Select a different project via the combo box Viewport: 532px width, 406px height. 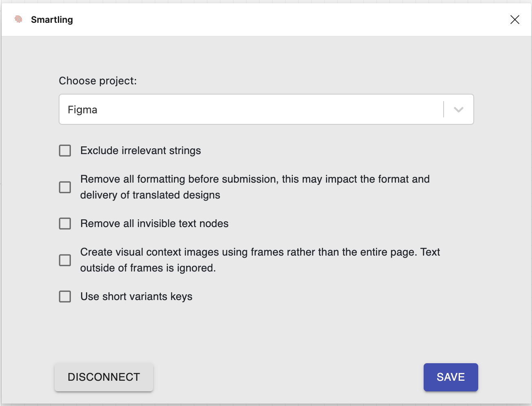coord(266,109)
